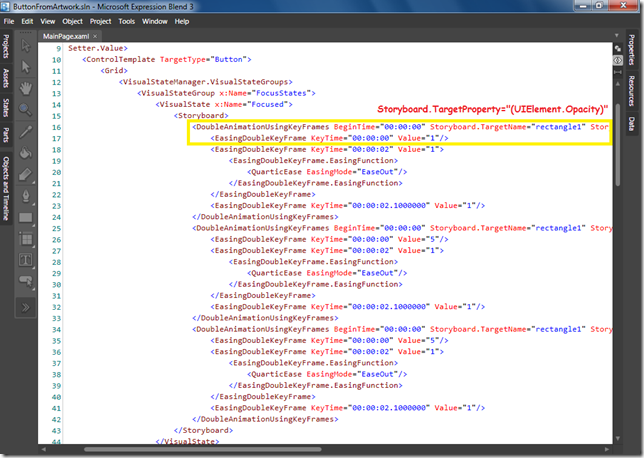Expand the Resources panel tab

631,91
